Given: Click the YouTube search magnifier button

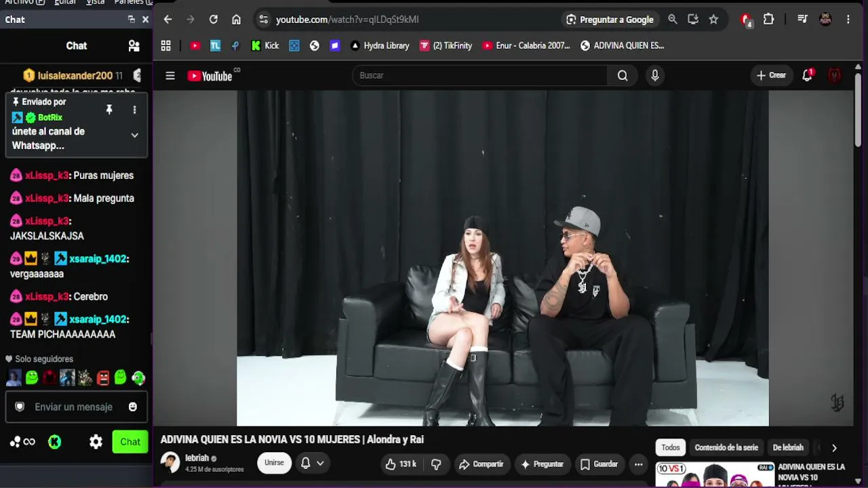Looking at the screenshot, I should click(623, 75).
